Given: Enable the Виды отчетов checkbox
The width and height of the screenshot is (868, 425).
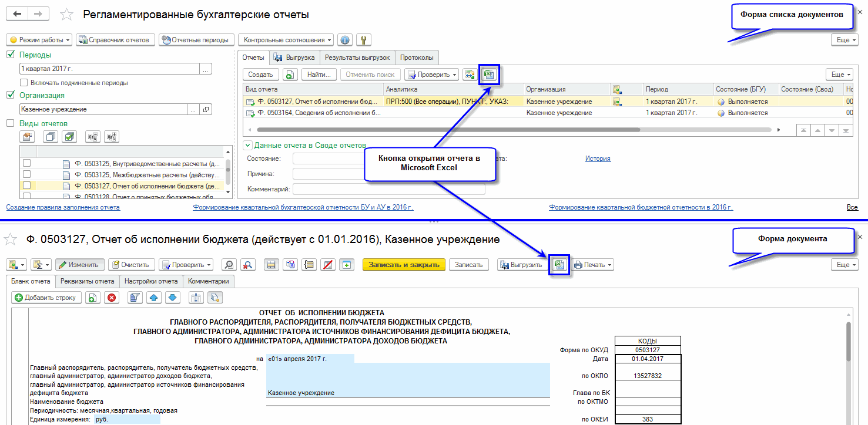Looking at the screenshot, I should click(10, 123).
